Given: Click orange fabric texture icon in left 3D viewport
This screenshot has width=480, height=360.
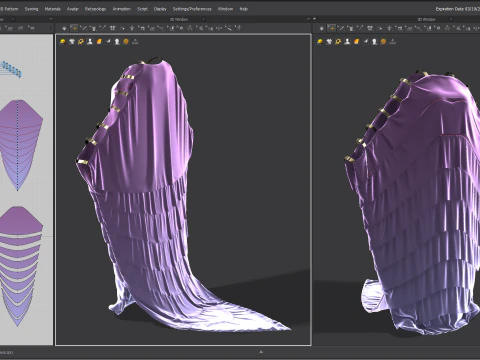Looking at the screenshot, I should point(99,41).
